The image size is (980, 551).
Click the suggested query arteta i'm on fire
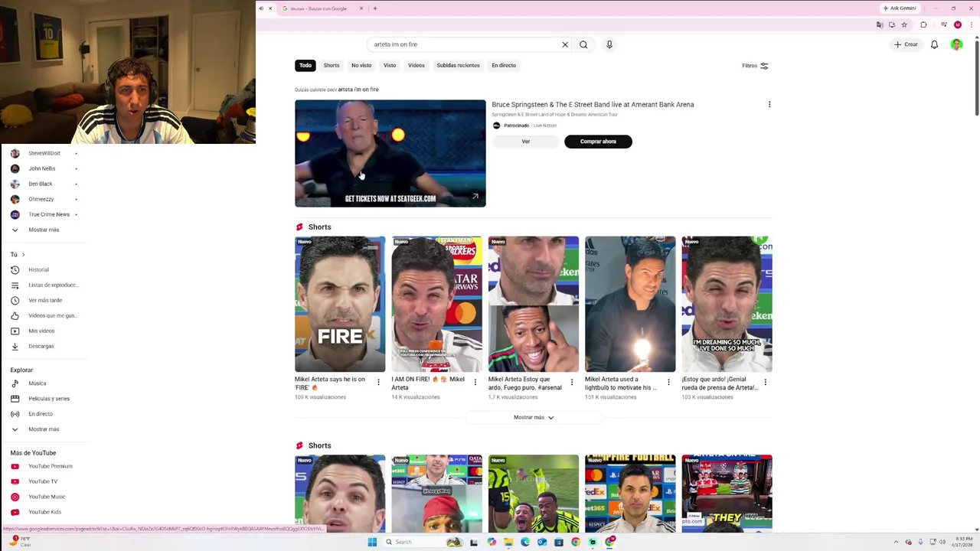click(x=358, y=90)
